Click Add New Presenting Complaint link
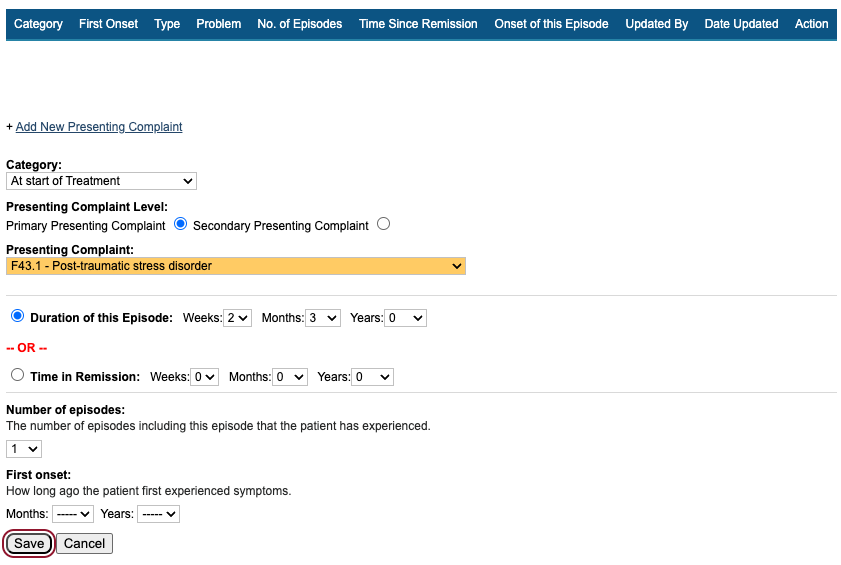Screen dimensions: 841x565 [x=99, y=127]
